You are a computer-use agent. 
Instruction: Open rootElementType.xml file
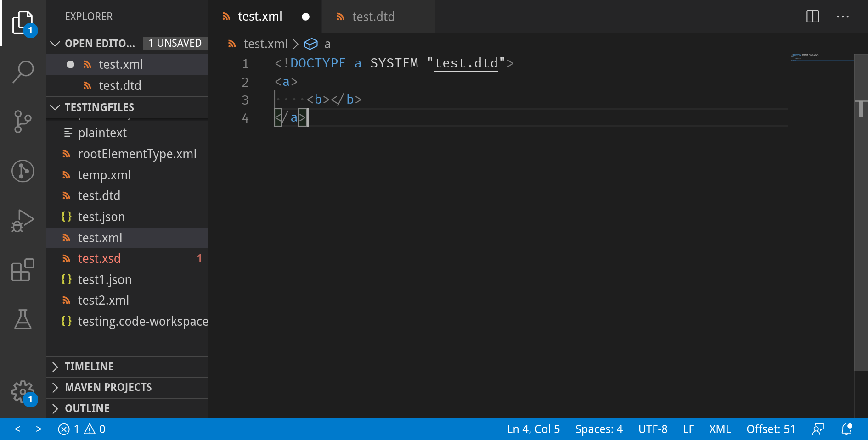click(127, 154)
